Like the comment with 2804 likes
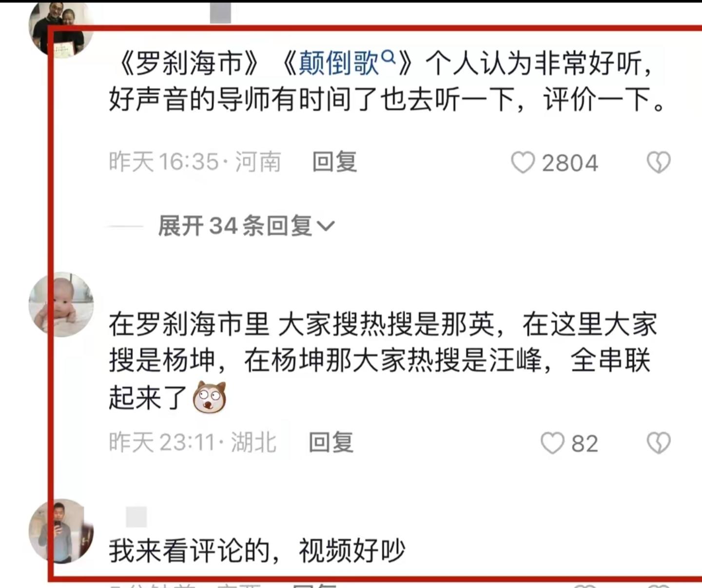Image resolution: width=702 pixels, height=588 pixels. pyautogui.click(x=523, y=163)
